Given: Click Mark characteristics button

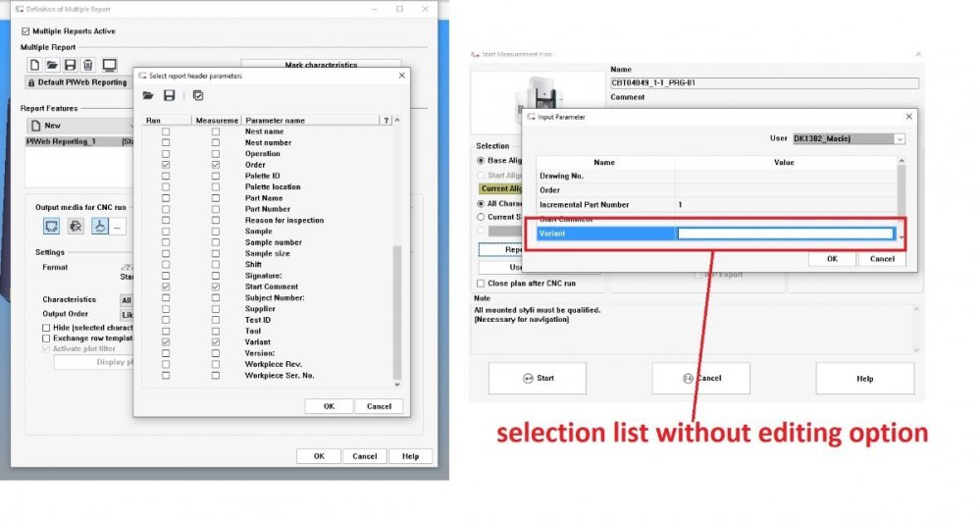Looking at the screenshot, I should tap(321, 64).
